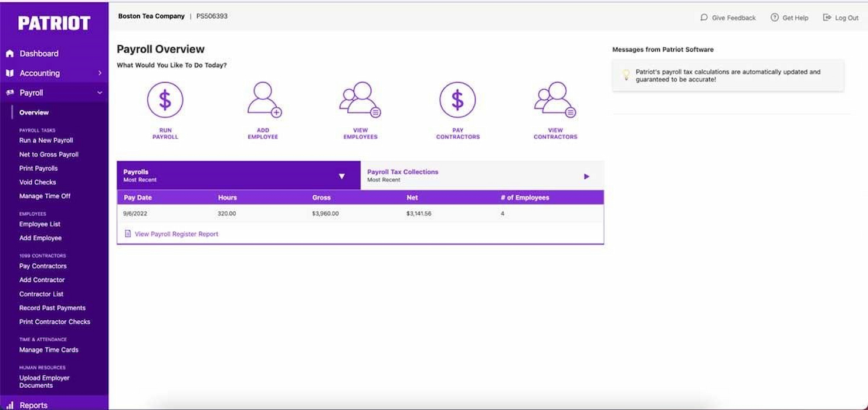Click the Give Feedback speech bubble icon
This screenshot has height=410, width=868.
tap(704, 18)
